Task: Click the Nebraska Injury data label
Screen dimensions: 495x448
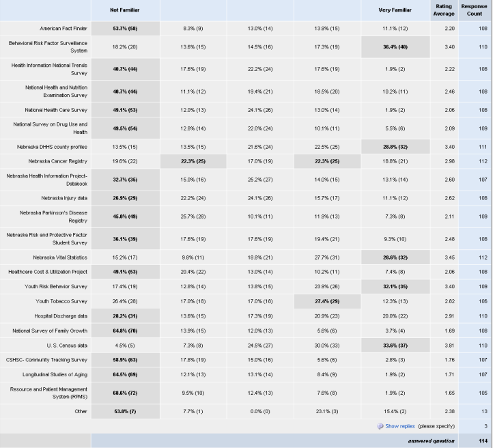Action: click(64, 198)
